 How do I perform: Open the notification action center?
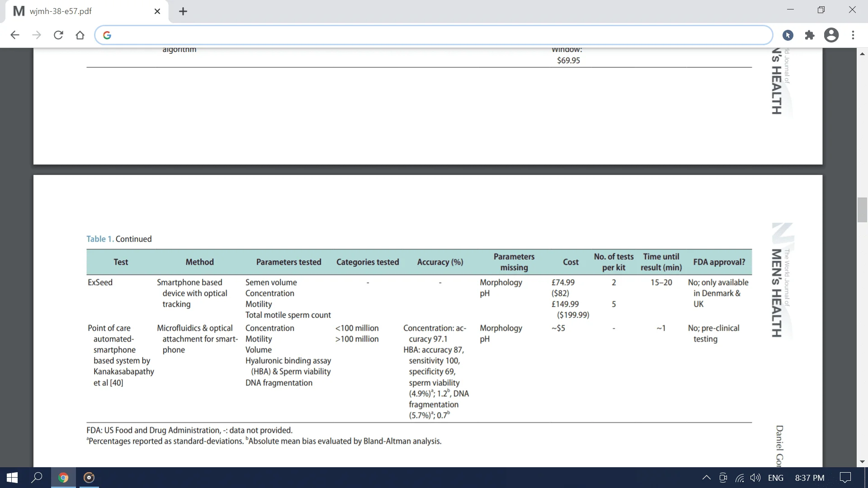point(845,478)
